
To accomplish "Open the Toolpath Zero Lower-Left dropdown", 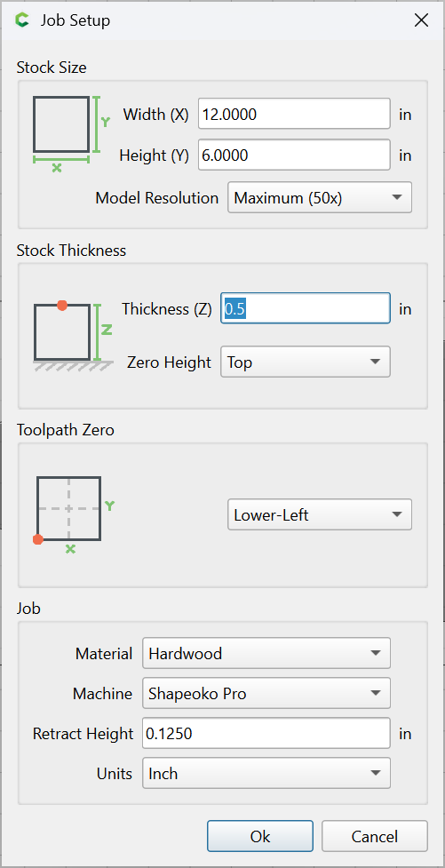I will pos(320,514).
